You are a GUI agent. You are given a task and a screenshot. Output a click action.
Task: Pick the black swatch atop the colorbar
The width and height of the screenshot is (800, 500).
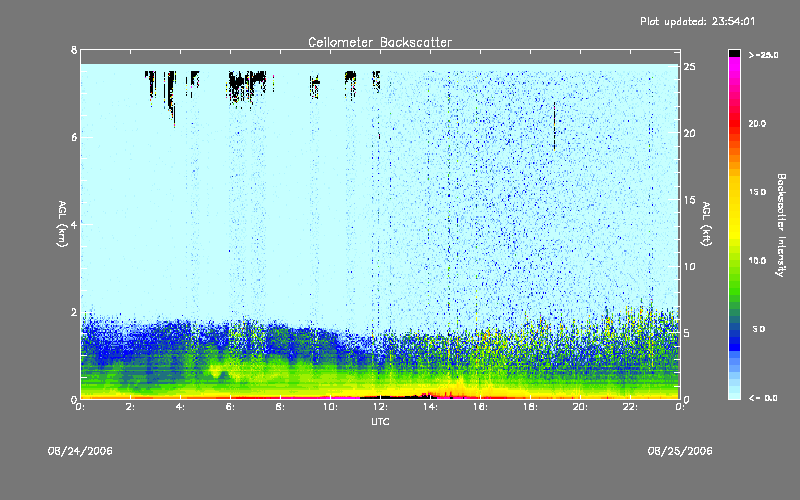[x=734, y=53]
